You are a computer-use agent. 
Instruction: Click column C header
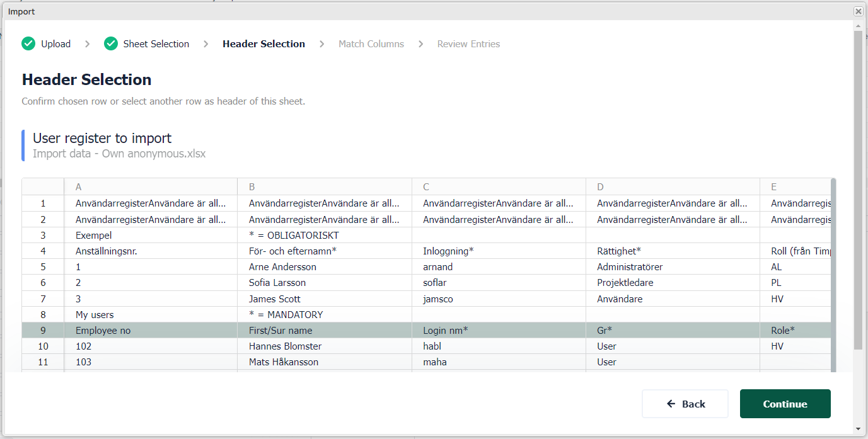tap(499, 187)
